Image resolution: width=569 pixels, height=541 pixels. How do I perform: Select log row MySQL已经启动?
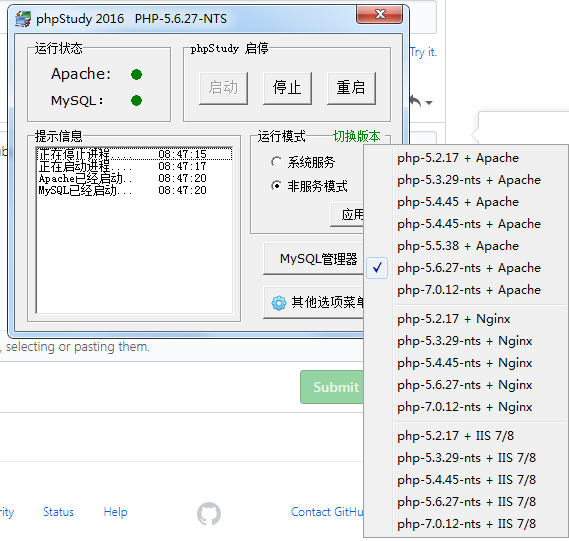point(135,190)
